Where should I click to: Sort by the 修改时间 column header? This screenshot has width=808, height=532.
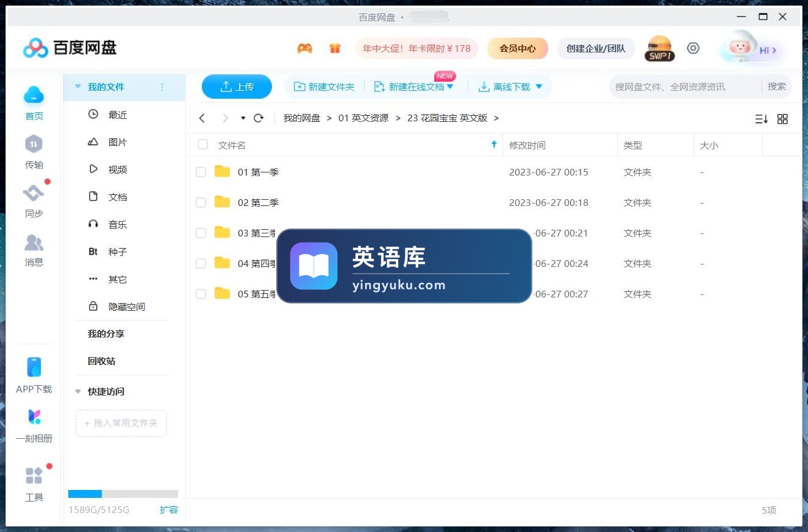click(527, 145)
